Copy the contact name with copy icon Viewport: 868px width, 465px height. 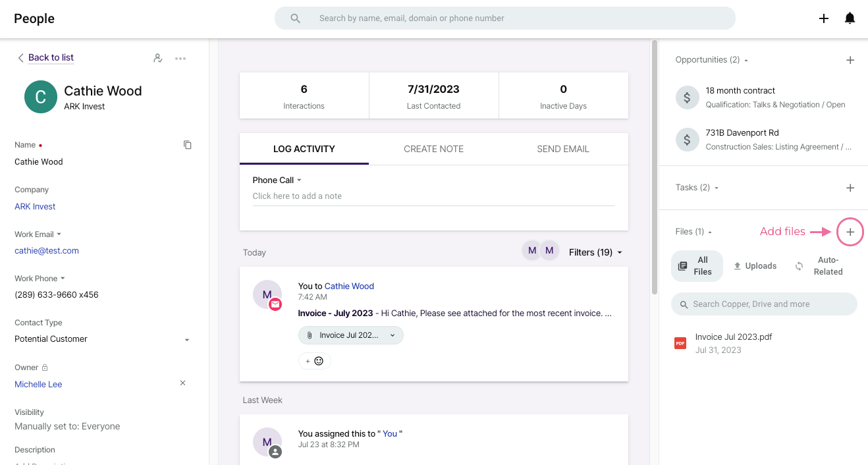[x=188, y=145]
